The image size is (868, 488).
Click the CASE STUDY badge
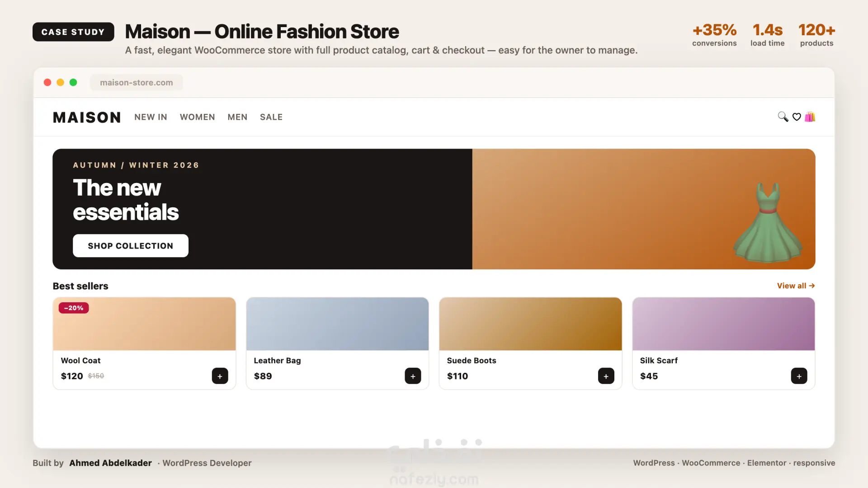tap(73, 32)
